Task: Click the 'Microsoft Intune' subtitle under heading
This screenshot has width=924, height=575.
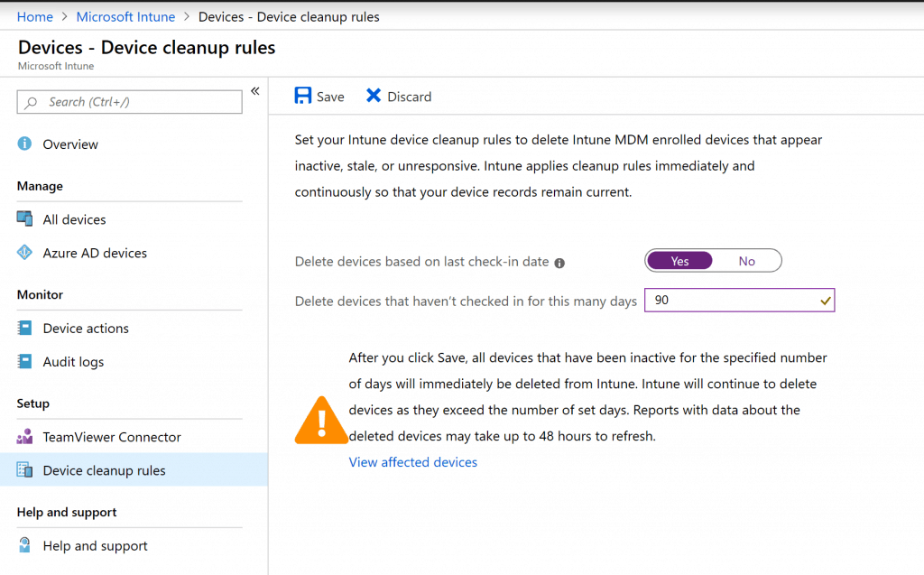Action: pos(56,66)
